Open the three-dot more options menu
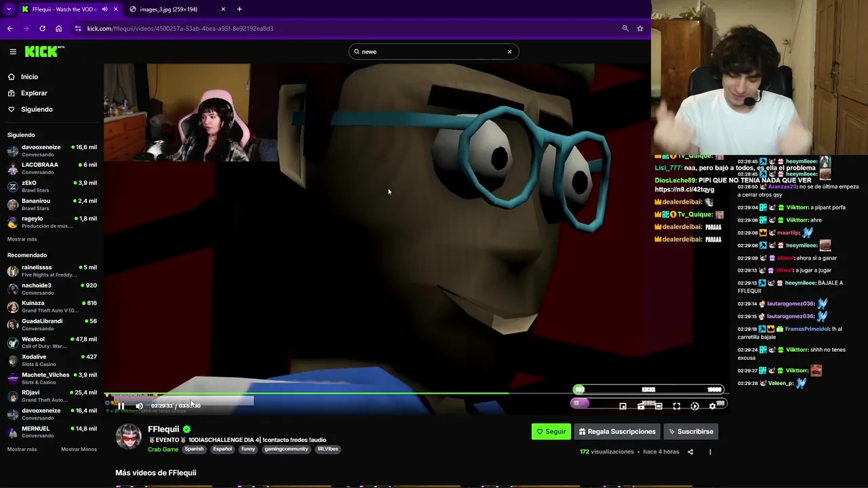868x488 pixels. click(710, 452)
